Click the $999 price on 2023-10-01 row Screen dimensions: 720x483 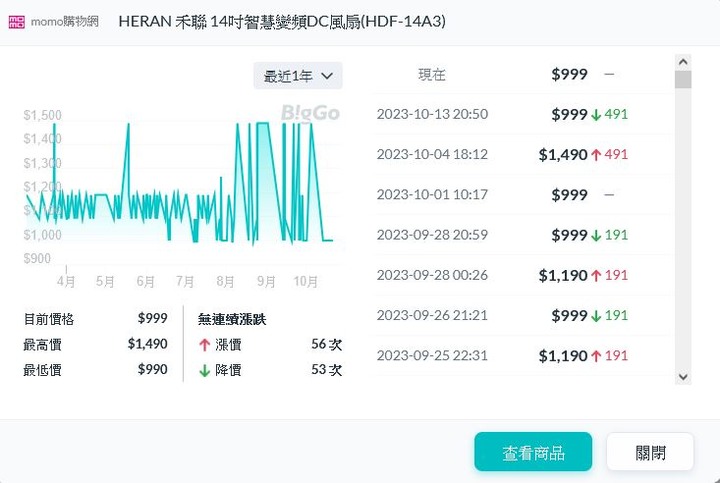point(569,195)
